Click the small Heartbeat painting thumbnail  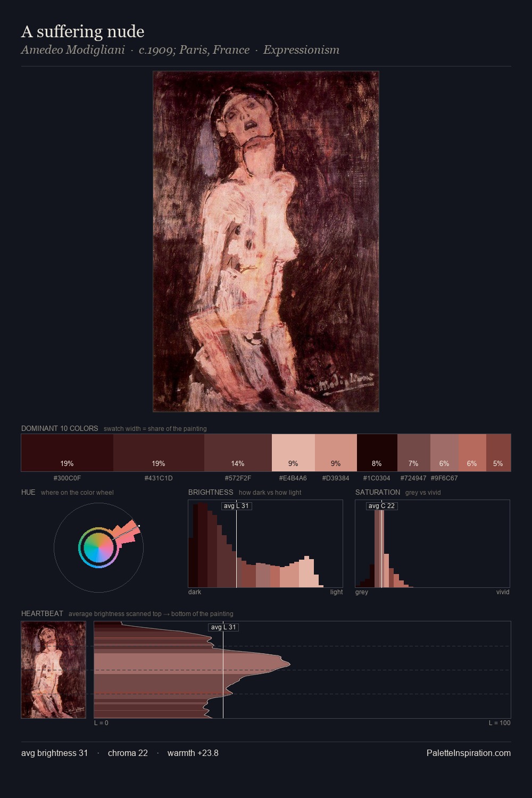tap(53, 670)
